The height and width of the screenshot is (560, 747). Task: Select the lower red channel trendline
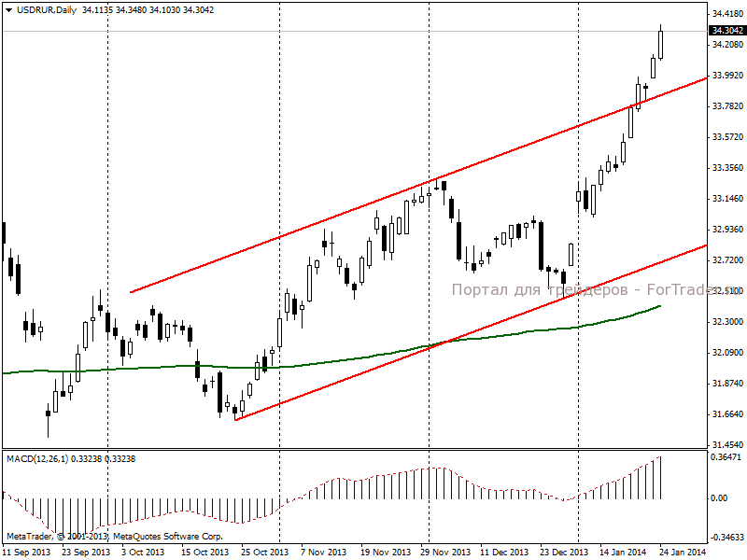pyautogui.click(x=471, y=332)
